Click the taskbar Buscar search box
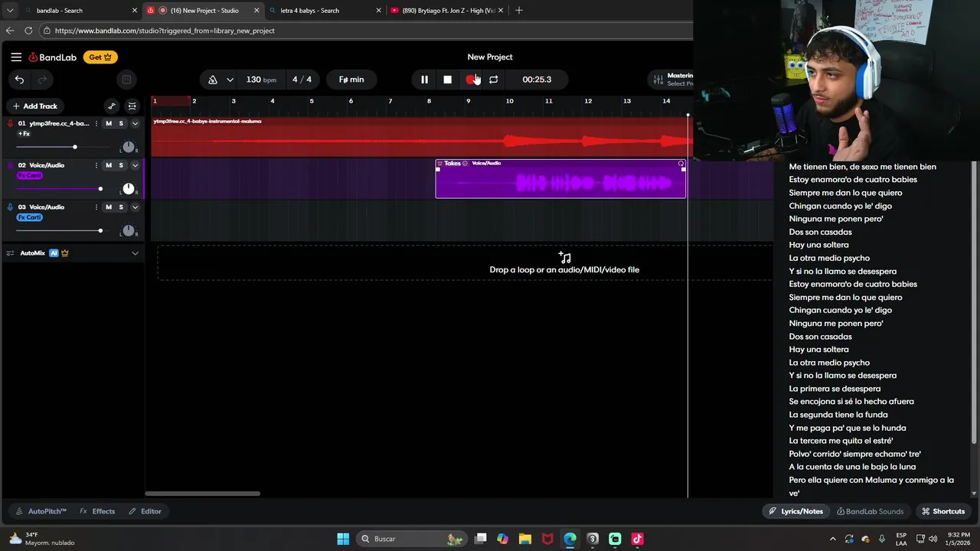 pos(413,539)
